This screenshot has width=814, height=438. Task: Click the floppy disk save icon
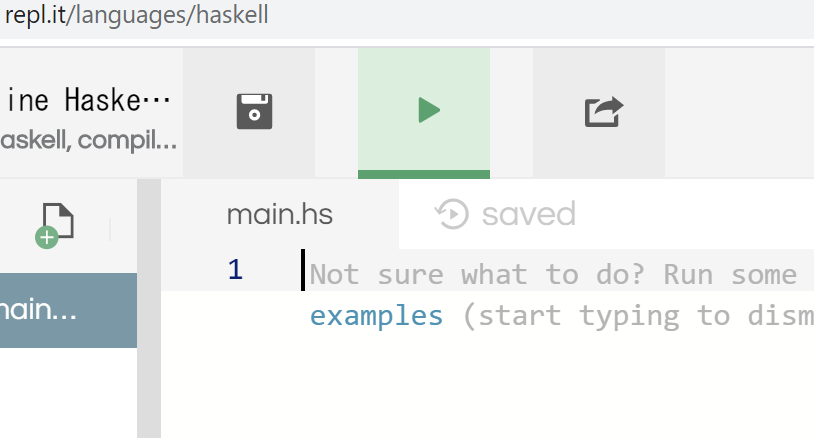click(x=254, y=111)
